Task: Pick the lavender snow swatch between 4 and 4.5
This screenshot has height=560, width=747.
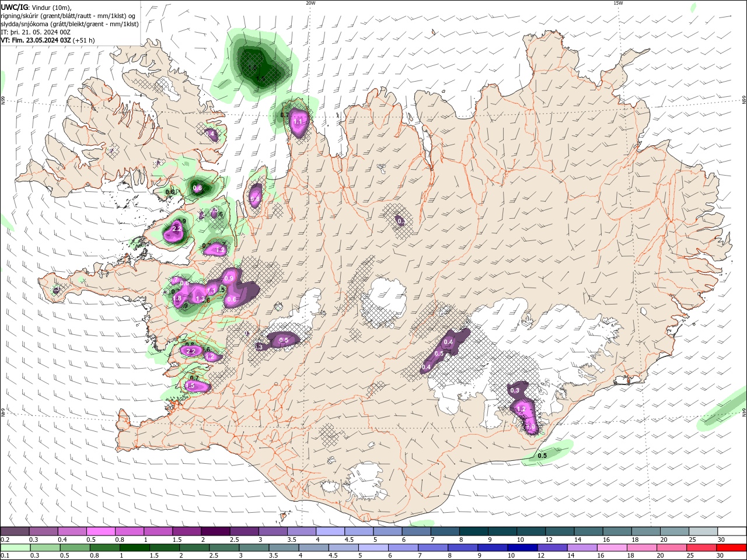Action: click(x=329, y=531)
